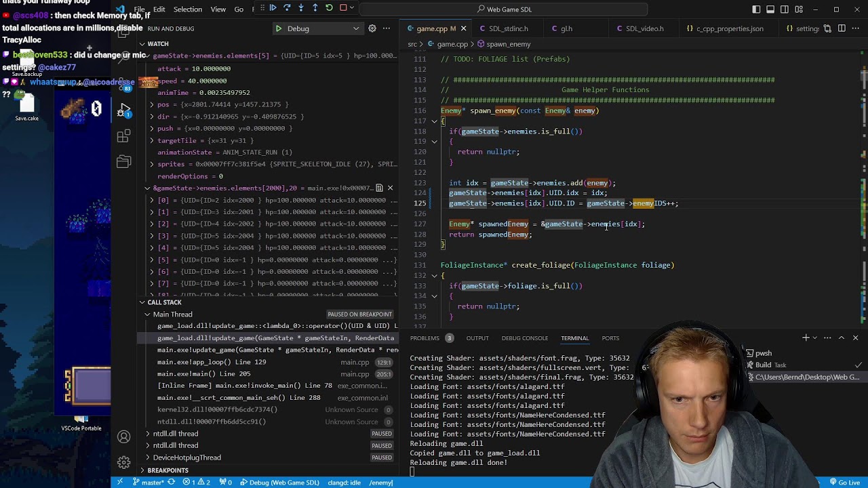Stop the debug session

point(343,8)
